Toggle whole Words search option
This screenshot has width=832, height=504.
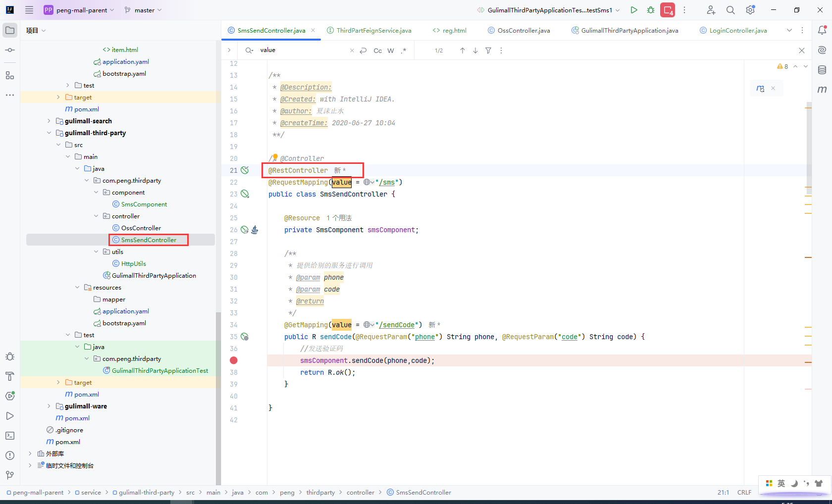tap(391, 50)
